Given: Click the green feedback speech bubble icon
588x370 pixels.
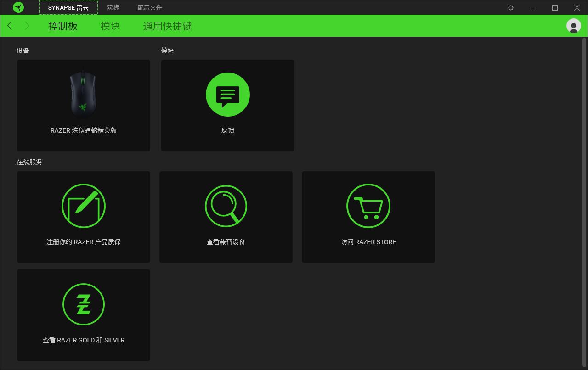Looking at the screenshot, I should pyautogui.click(x=227, y=95).
